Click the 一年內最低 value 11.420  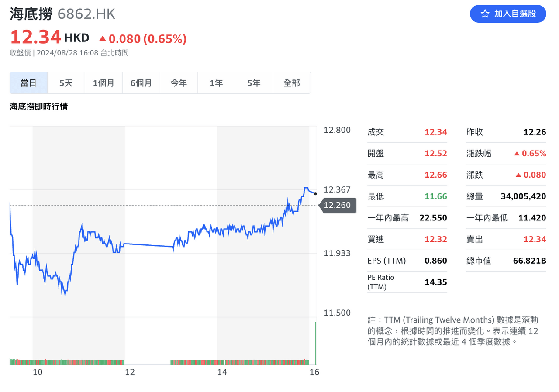pos(532,217)
